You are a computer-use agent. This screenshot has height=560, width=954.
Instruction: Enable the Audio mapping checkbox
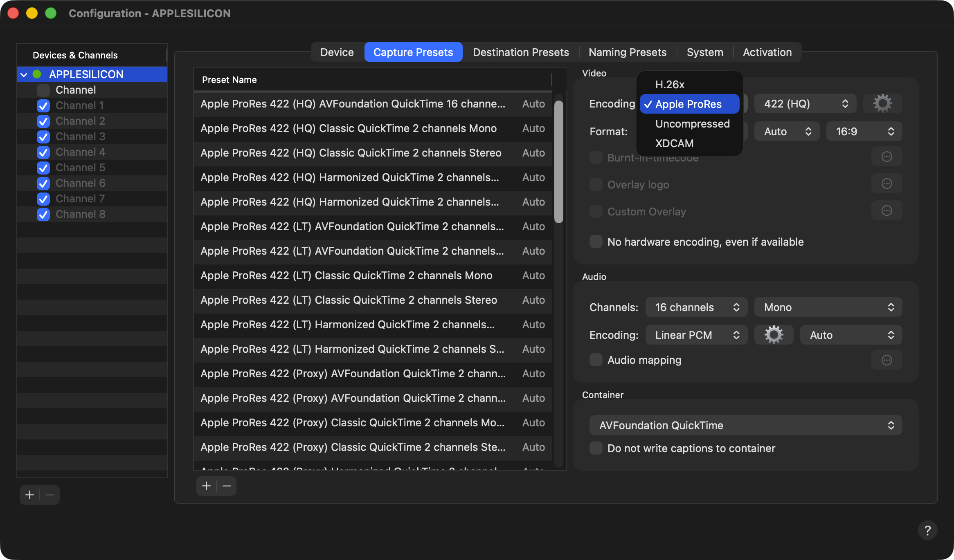click(x=596, y=360)
